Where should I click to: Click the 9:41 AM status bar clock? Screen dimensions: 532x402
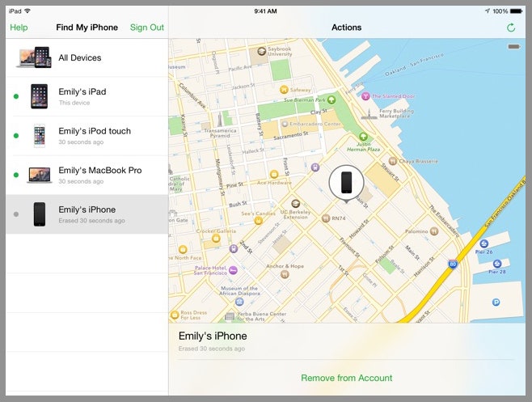(x=265, y=11)
